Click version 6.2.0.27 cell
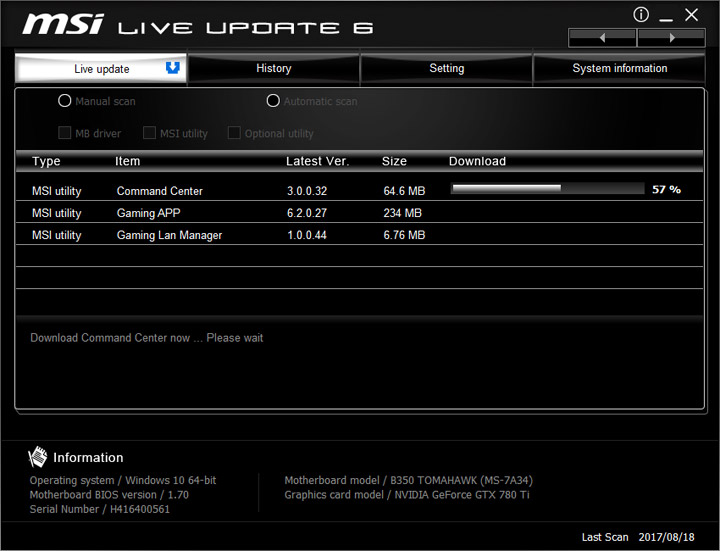 click(x=307, y=213)
